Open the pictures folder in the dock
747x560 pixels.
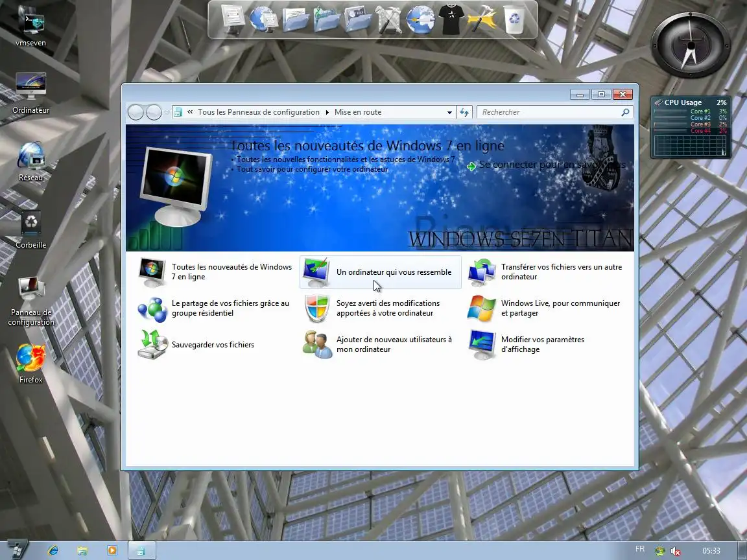click(x=358, y=19)
